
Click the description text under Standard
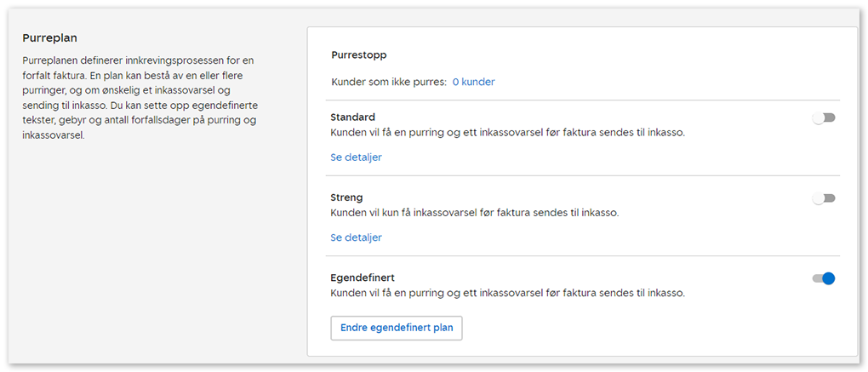[x=507, y=133]
